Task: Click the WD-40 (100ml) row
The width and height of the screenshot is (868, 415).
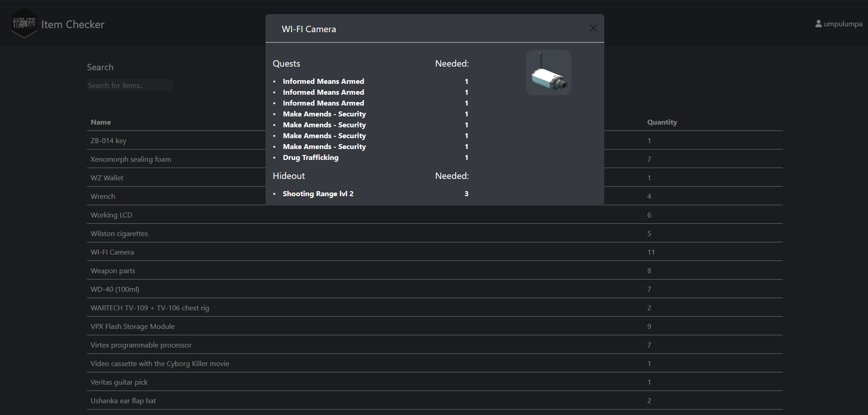Action: coord(115,290)
